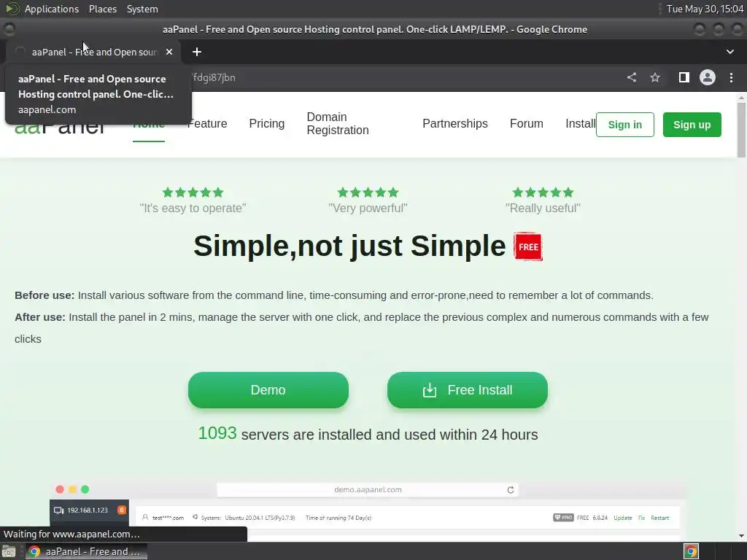Click the "Very powerful" review text
This screenshot has width=747, height=560.
[368, 208]
